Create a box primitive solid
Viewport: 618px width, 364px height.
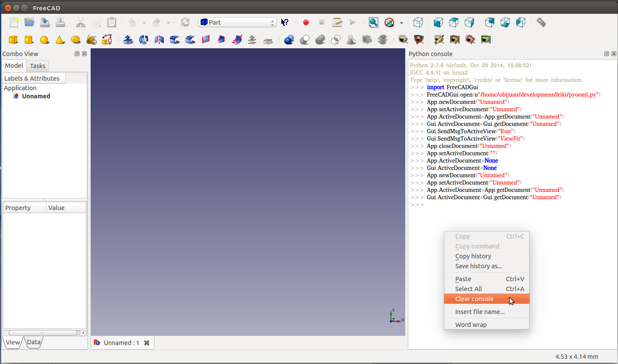pos(13,40)
